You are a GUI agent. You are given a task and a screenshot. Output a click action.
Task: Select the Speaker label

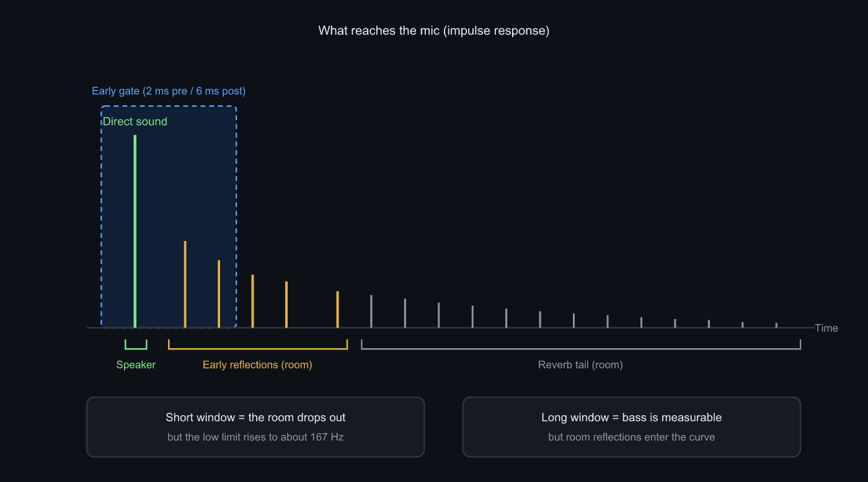(136, 365)
